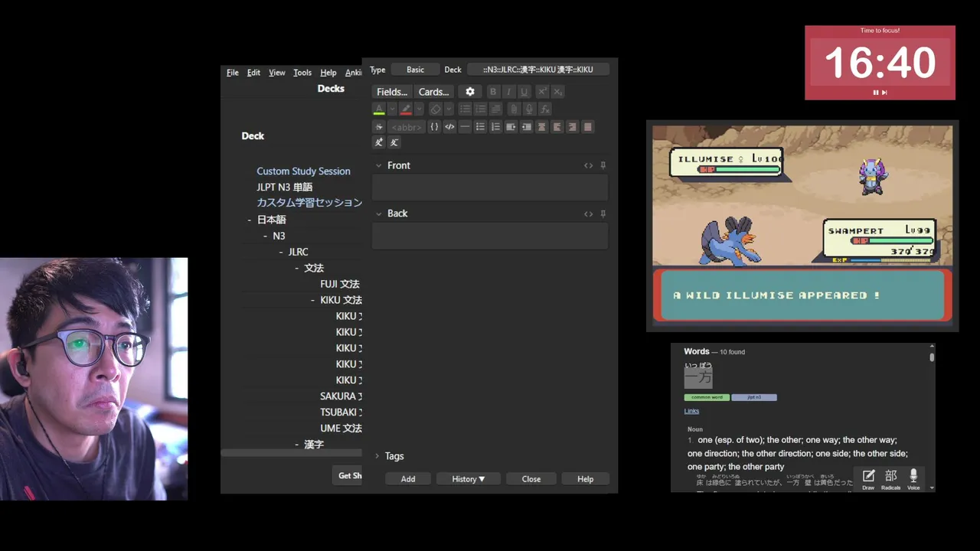Center-align text icon
Image resolution: width=980 pixels, height=551 pixels.
(x=541, y=127)
